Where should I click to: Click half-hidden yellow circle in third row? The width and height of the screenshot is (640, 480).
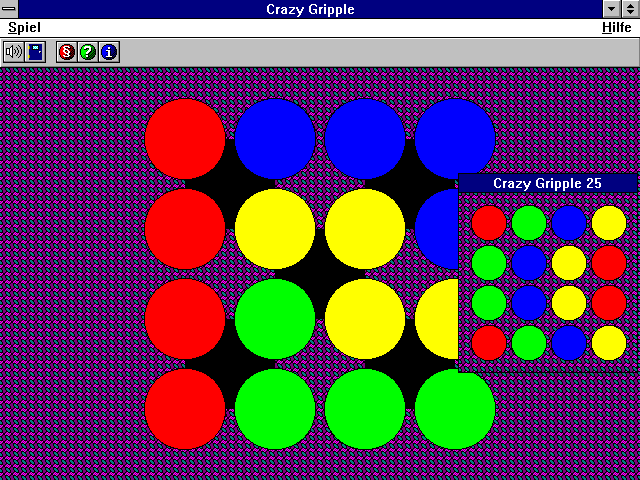437,319
